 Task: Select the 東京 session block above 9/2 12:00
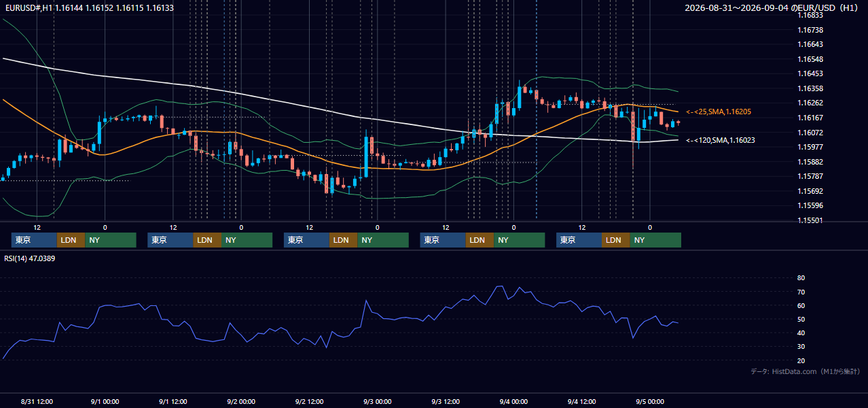coord(307,240)
